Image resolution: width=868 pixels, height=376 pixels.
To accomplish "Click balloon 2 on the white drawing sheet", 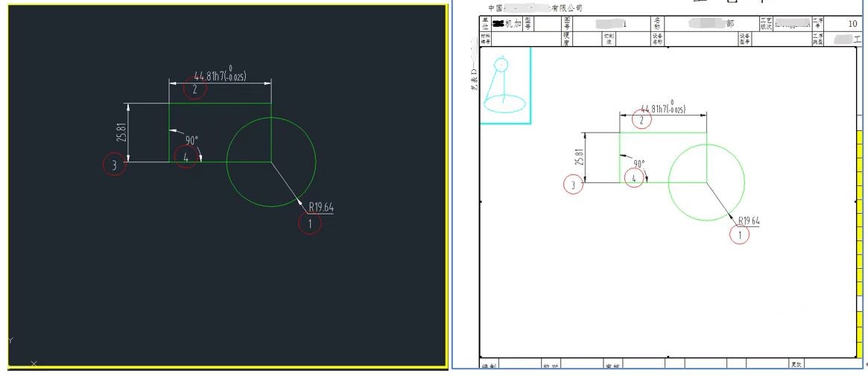I will (642, 120).
